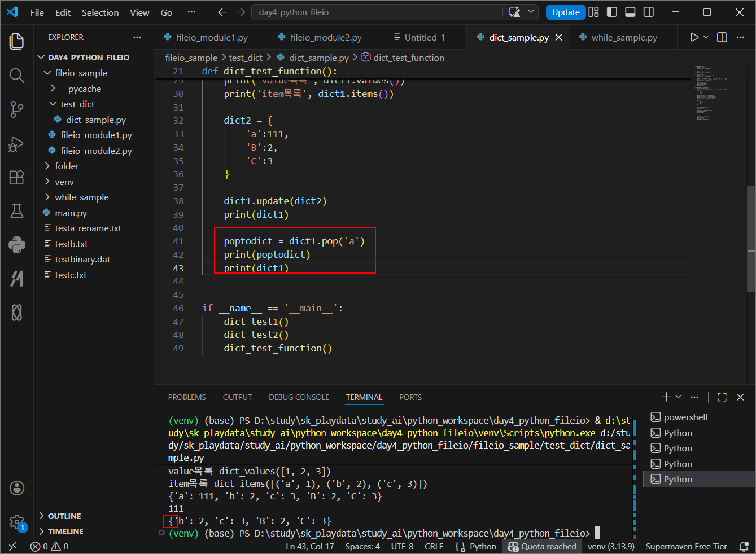Open the Explorer view in activity bar
The image size is (756, 554).
[x=17, y=41]
